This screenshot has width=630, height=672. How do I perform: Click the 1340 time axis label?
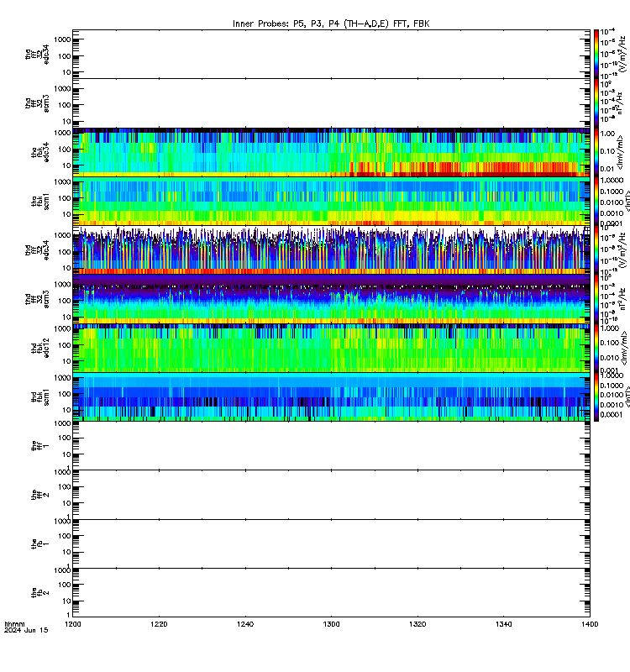click(x=503, y=624)
